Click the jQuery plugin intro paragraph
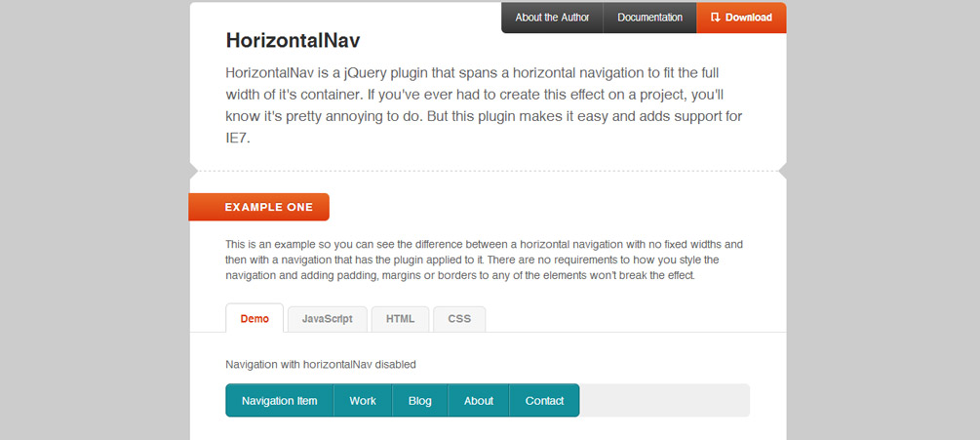The height and width of the screenshot is (440, 980). [485, 105]
